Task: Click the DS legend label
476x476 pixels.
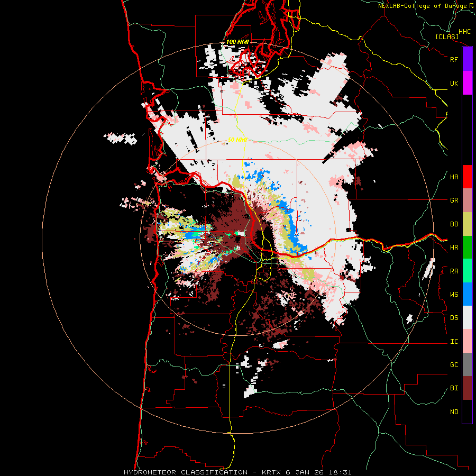Action: click(x=454, y=318)
